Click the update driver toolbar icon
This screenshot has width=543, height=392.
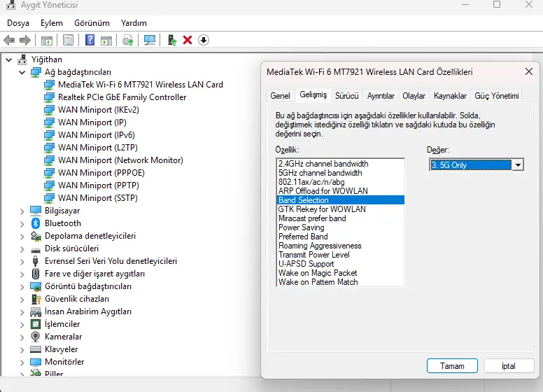[x=128, y=40]
